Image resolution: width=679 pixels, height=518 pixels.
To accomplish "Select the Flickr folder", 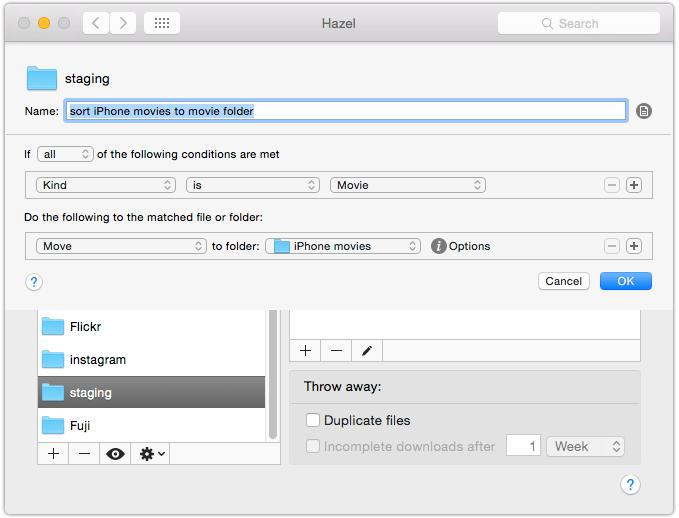I will pyautogui.click(x=152, y=327).
